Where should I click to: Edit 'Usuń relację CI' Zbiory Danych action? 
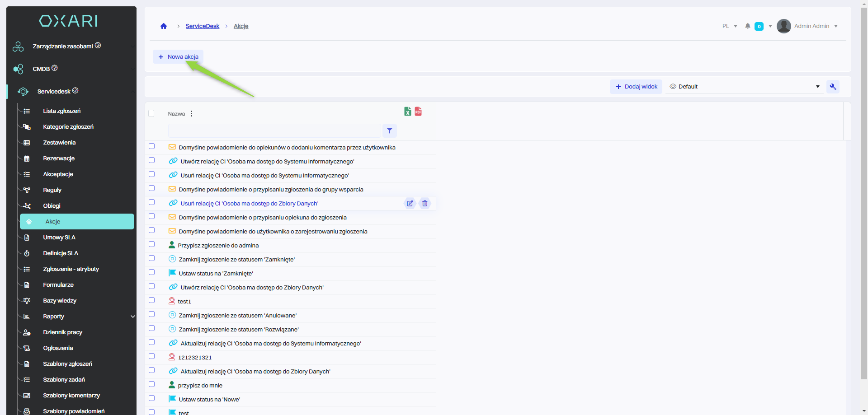click(410, 204)
